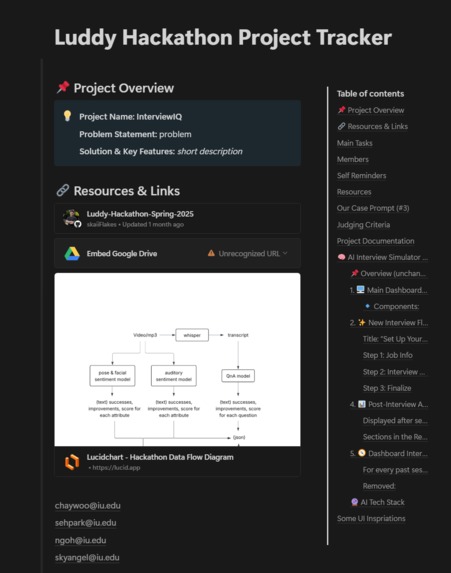The height and width of the screenshot is (573, 451).
Task: Click the lightbulb callout icon
Action: coord(67,116)
